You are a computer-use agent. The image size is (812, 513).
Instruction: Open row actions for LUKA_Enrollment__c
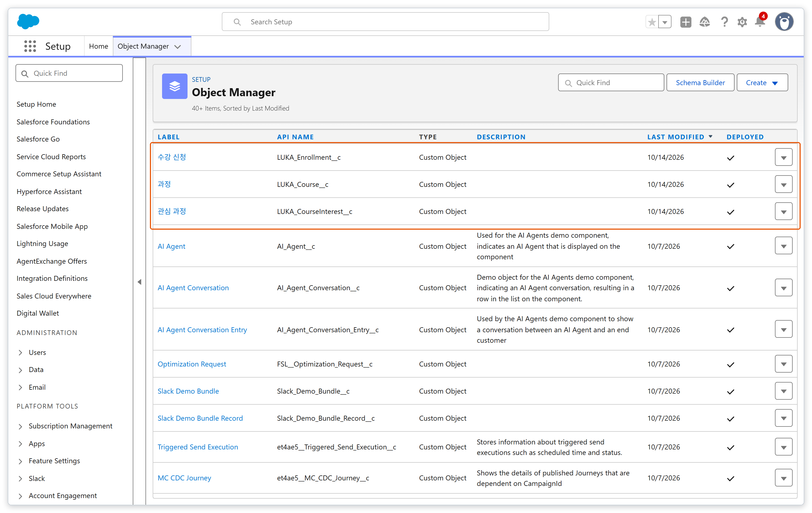click(x=783, y=157)
